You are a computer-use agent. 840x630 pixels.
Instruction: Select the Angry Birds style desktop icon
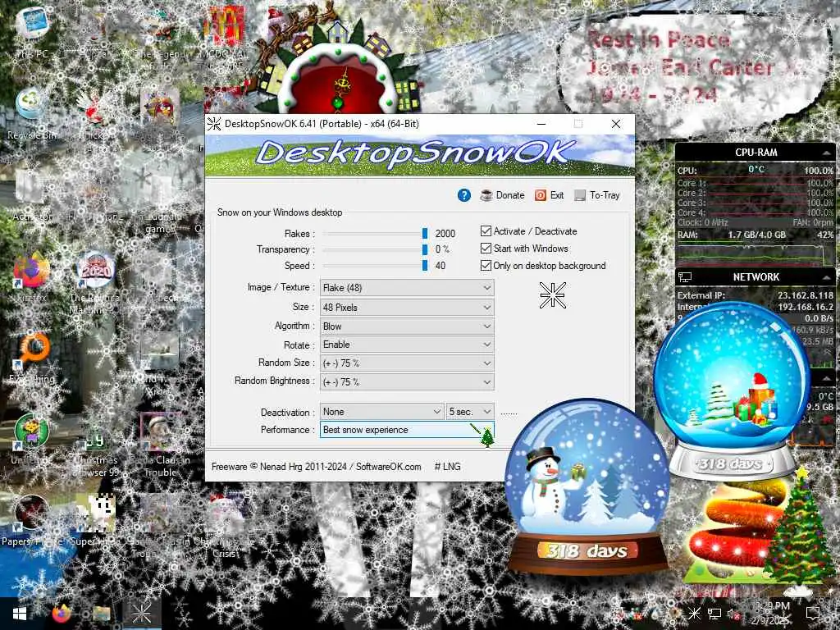point(160,107)
